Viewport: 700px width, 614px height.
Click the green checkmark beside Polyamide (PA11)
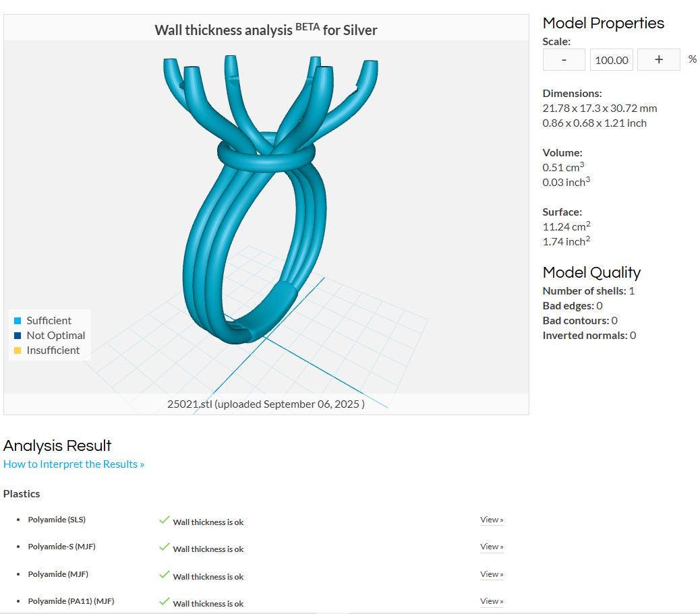pyautogui.click(x=165, y=601)
